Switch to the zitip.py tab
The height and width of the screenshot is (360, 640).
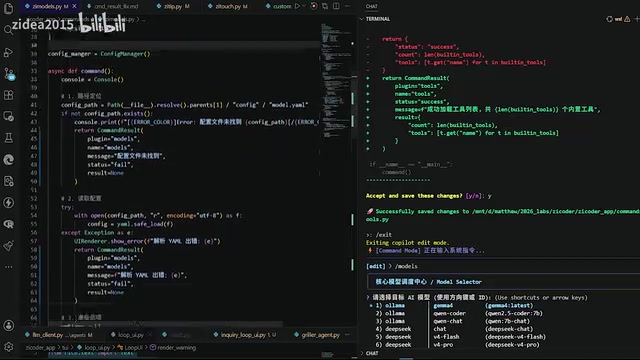(x=173, y=6)
